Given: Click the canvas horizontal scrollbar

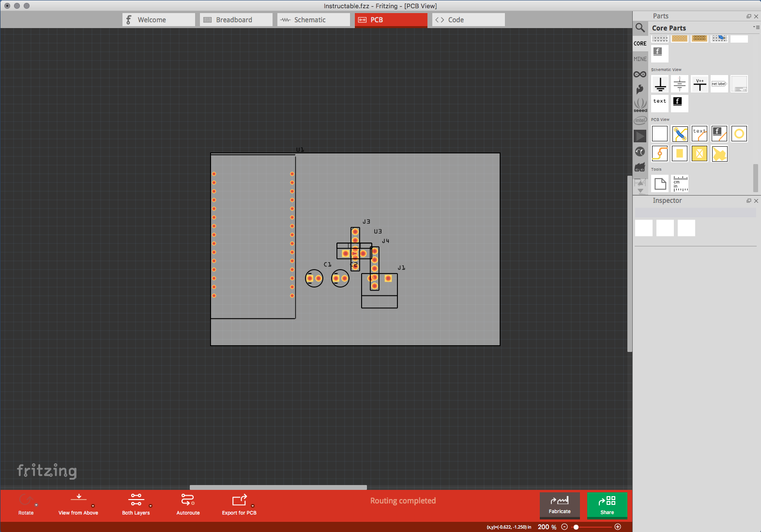Looking at the screenshot, I should 278,487.
